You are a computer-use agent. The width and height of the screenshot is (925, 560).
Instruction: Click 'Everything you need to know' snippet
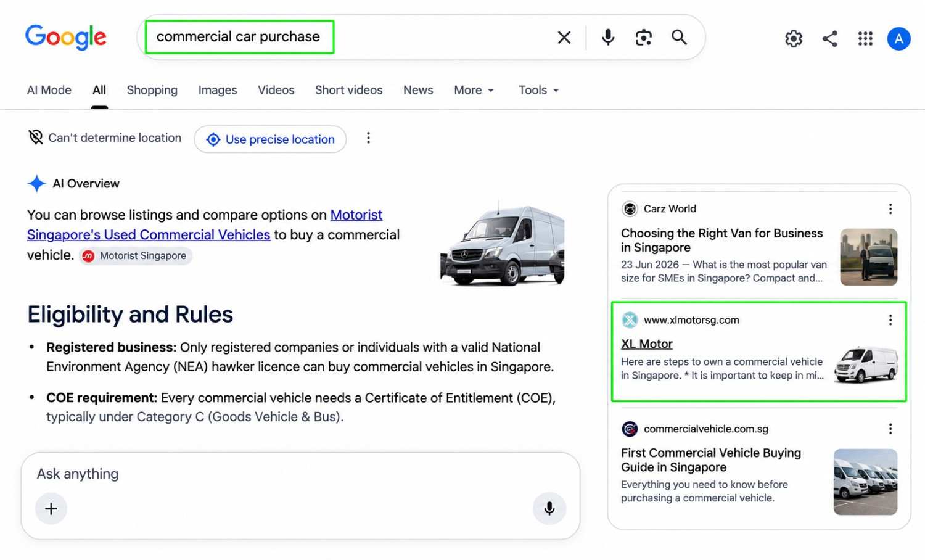coord(704,492)
